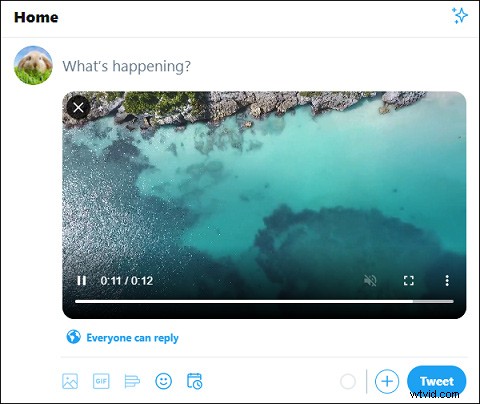Click the Home heading
This screenshot has width=480, height=404.
point(36,17)
